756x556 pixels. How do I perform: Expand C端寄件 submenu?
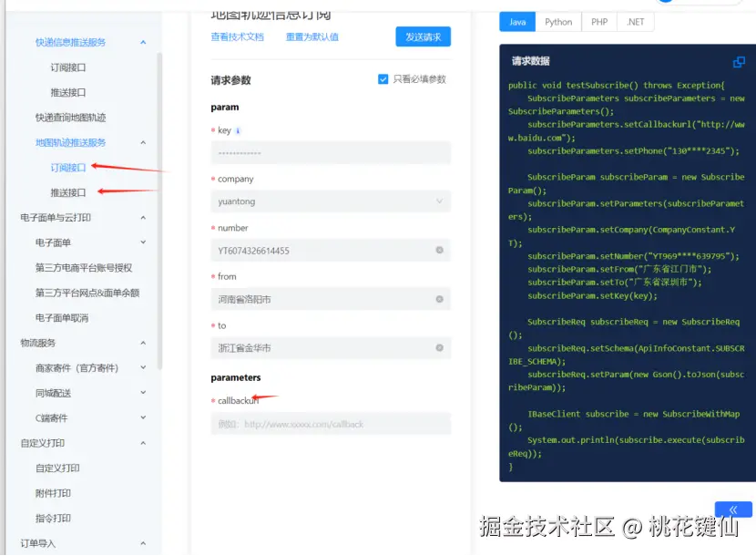pos(143,417)
